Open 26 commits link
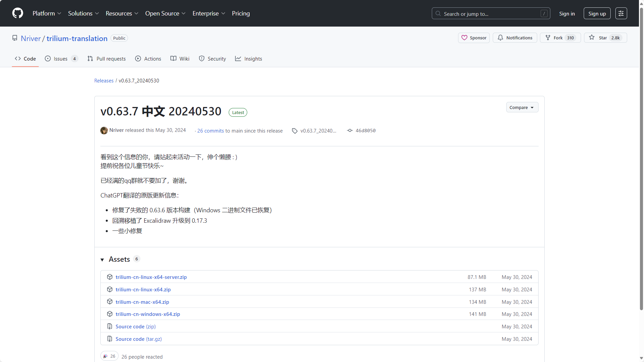The height and width of the screenshot is (362, 644). click(x=211, y=131)
